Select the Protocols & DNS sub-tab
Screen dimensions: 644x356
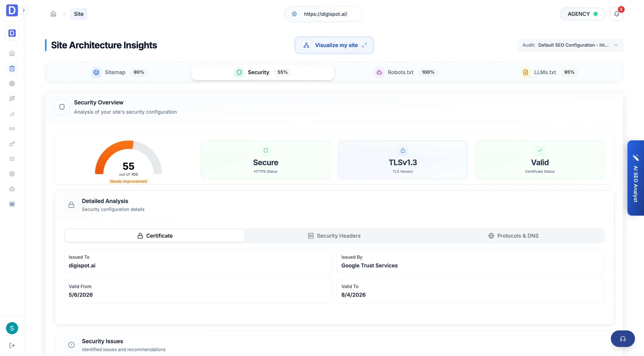pos(514,236)
